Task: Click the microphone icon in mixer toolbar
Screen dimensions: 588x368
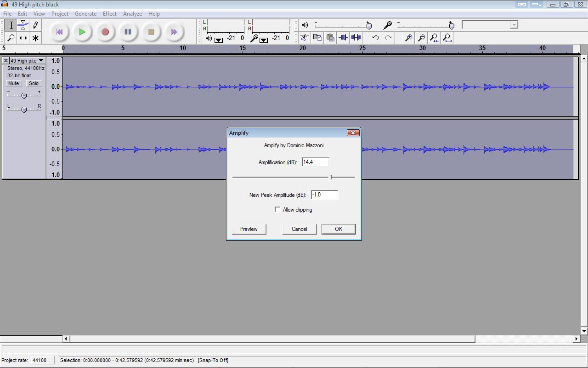Action: (x=388, y=25)
